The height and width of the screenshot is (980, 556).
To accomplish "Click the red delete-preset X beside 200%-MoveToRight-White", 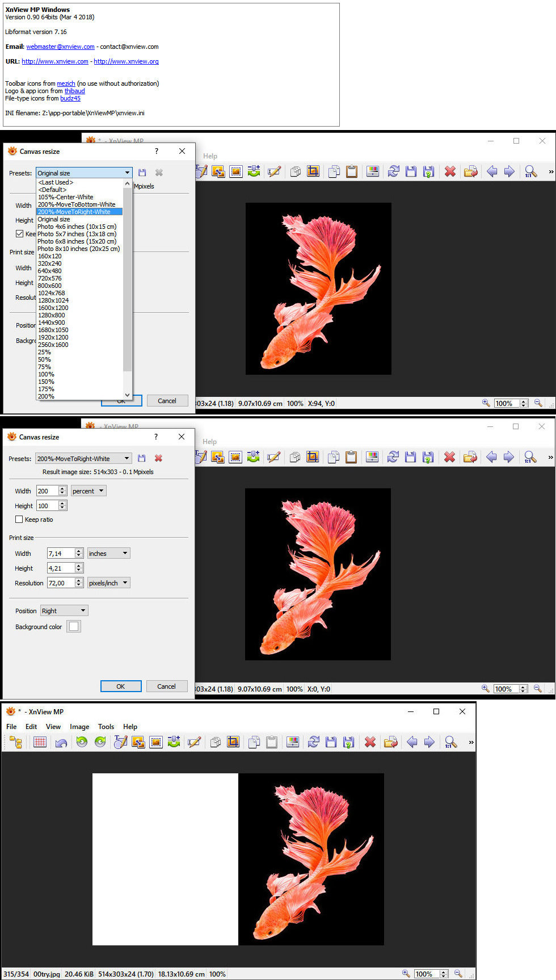I will click(x=158, y=458).
